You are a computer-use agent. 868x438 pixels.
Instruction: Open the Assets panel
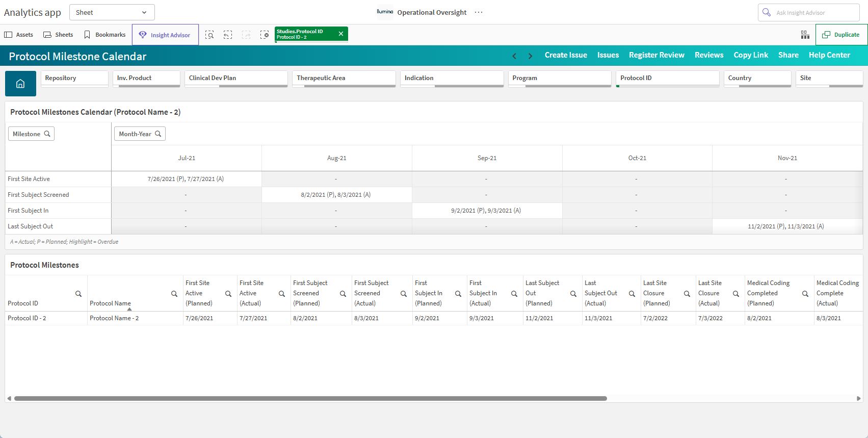(x=19, y=35)
